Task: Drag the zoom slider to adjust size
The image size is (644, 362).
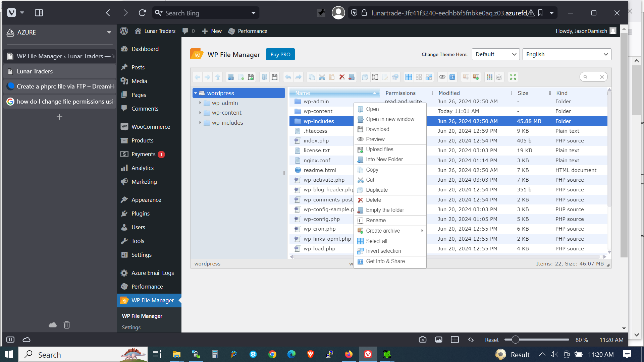Action: [516, 340]
